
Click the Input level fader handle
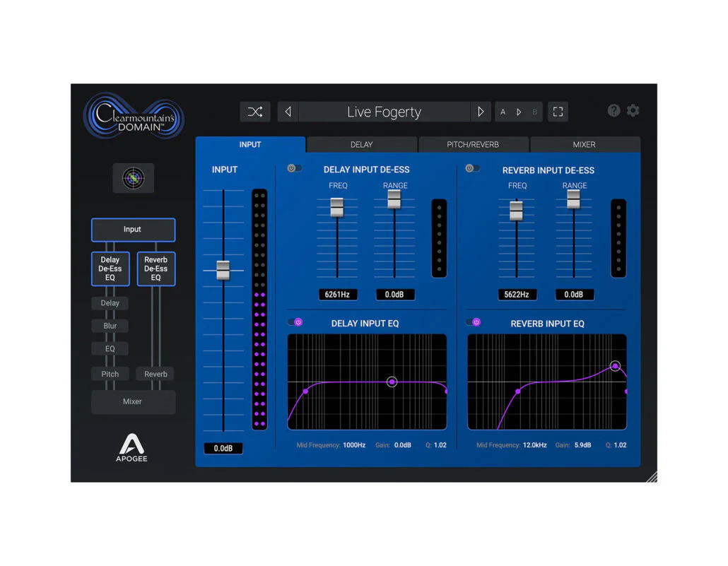(223, 270)
